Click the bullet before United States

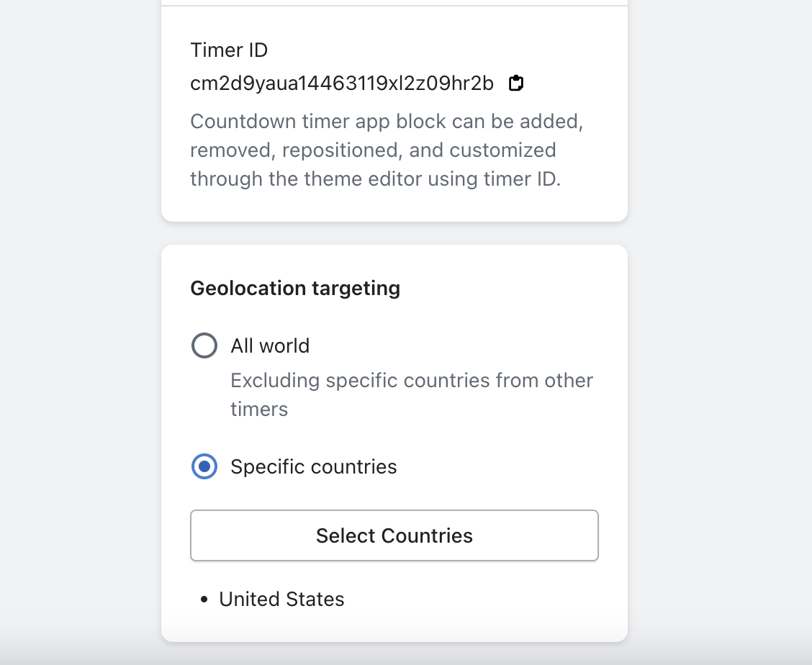[x=204, y=600]
